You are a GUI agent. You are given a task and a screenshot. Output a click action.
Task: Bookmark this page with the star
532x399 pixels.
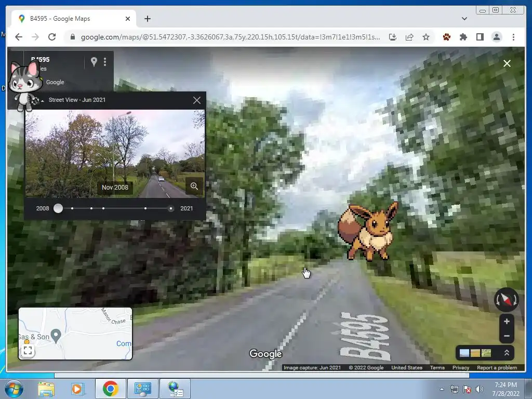pos(426,37)
